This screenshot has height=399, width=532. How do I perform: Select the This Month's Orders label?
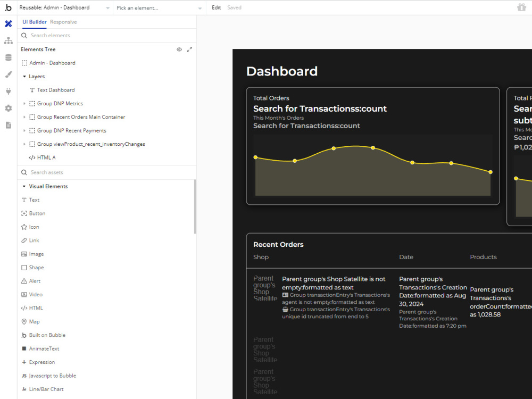(279, 118)
